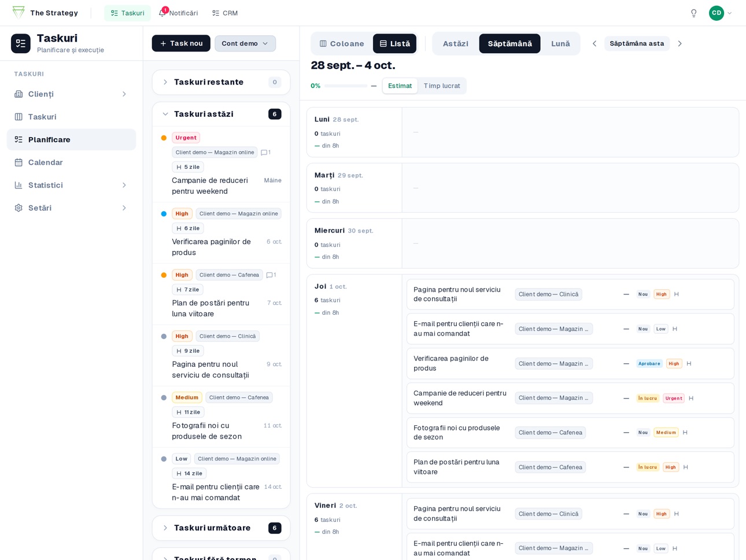746x560 pixels.
Task: Select the Astăzi range
Action: tap(456, 43)
